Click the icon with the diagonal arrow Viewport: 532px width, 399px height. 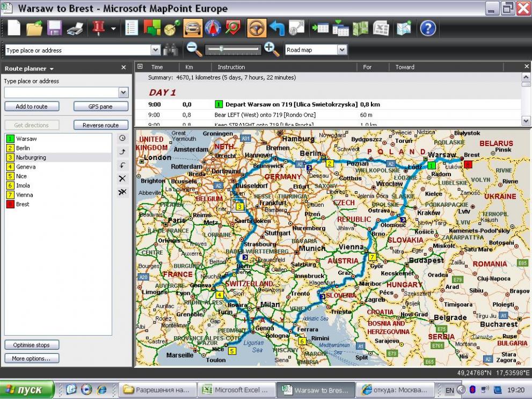(x=297, y=28)
